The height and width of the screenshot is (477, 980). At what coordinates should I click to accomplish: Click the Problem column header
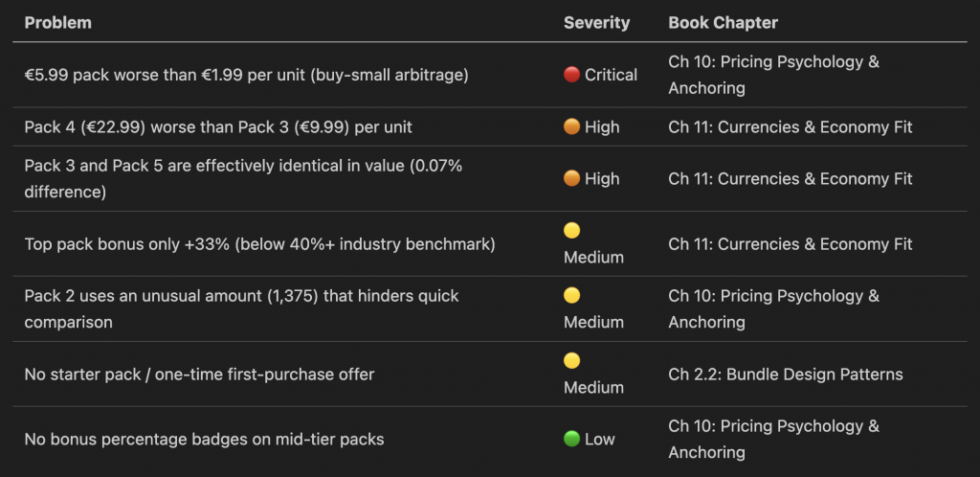tap(57, 22)
